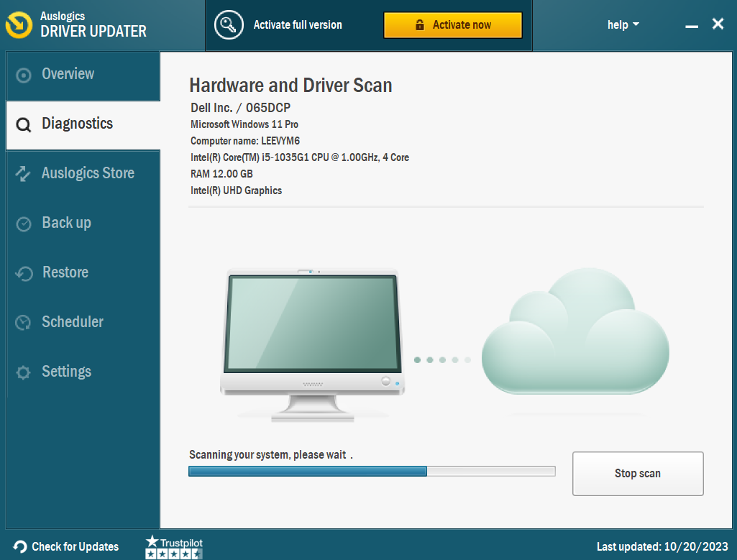The width and height of the screenshot is (737, 560).
Task: Open the help dropdown
Action: coord(623,24)
